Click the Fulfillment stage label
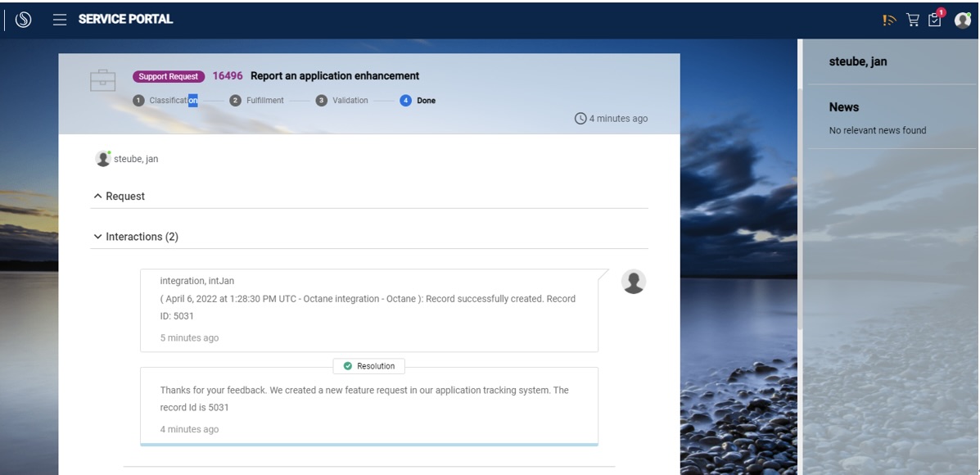This screenshot has width=980, height=475. click(264, 100)
